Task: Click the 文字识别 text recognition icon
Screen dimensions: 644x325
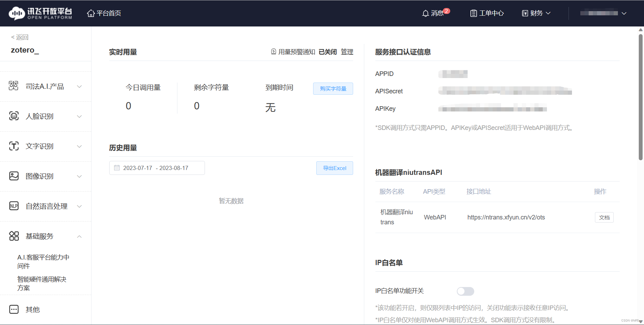Action: [14, 146]
